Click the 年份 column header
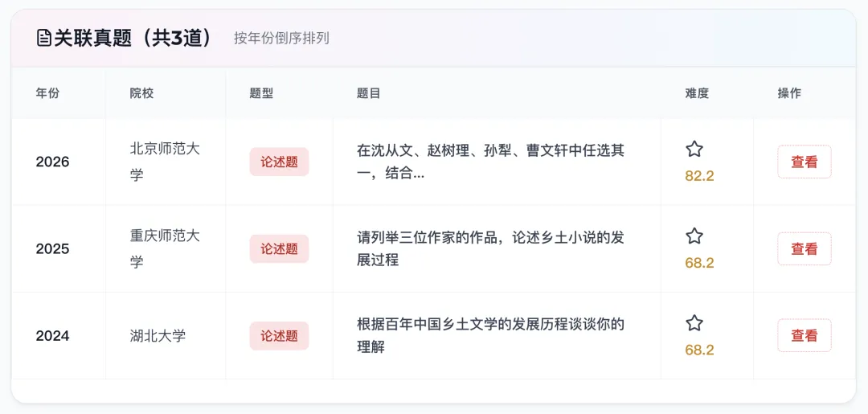The height and width of the screenshot is (414, 868). coord(47,93)
